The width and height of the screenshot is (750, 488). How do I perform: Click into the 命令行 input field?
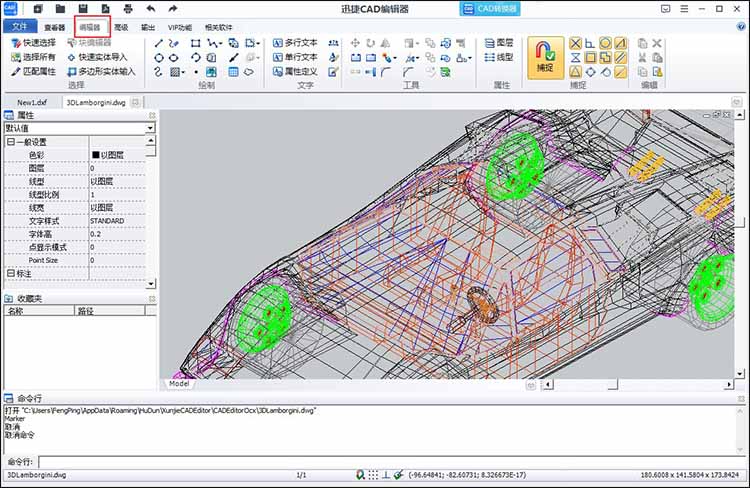coord(391,462)
